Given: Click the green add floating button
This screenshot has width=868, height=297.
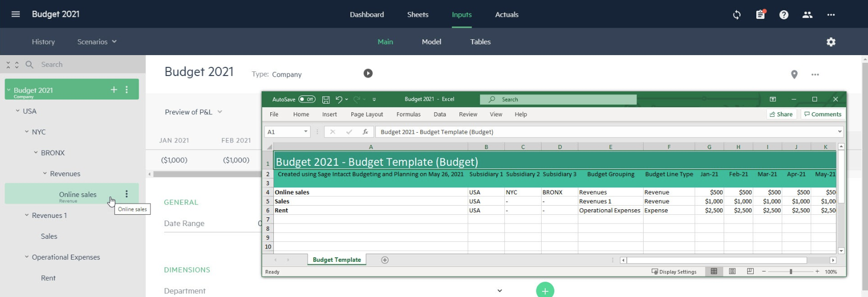Looking at the screenshot, I should coord(545,290).
